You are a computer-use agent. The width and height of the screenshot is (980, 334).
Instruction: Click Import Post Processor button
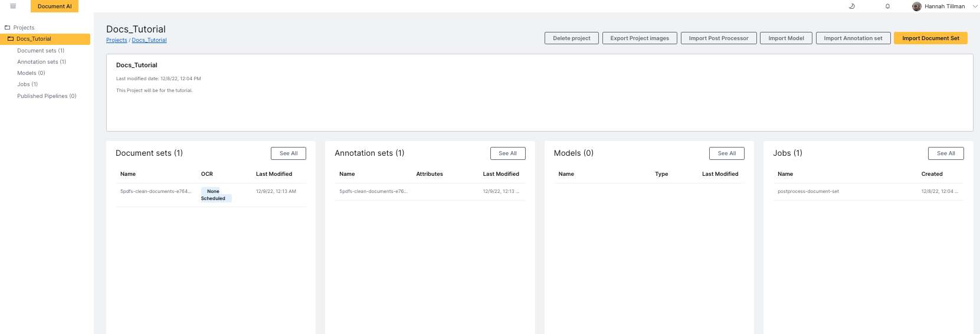coord(719,38)
